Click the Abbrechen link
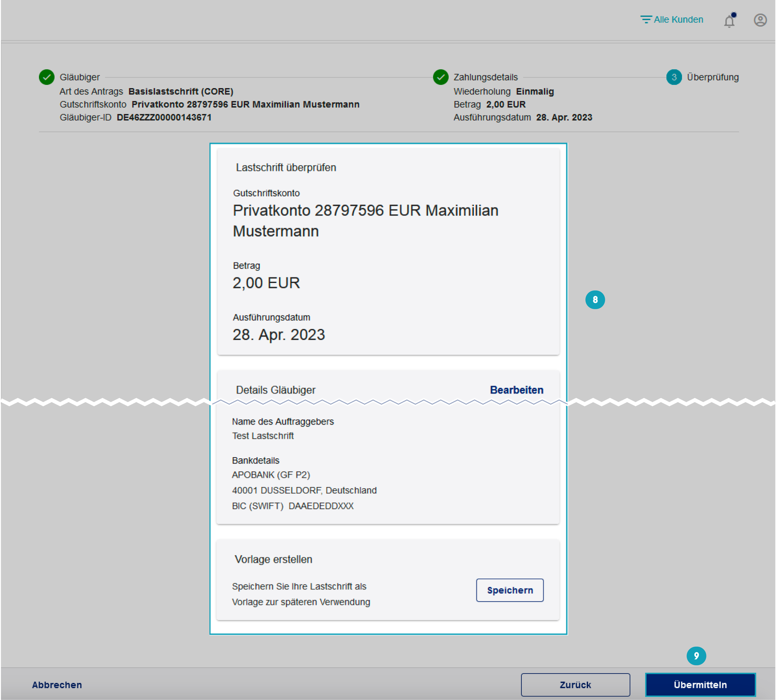Screen dimensions: 776x700 click(57, 685)
